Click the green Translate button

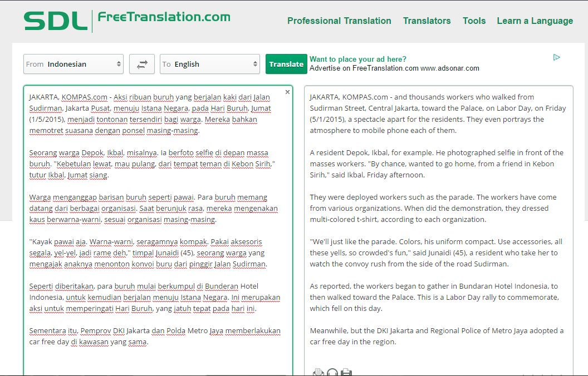tap(286, 64)
